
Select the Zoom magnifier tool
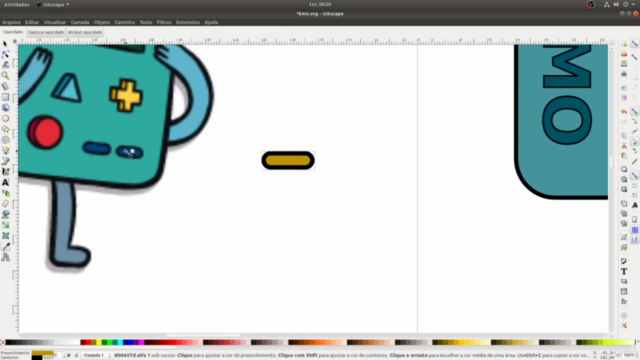tap(5, 76)
